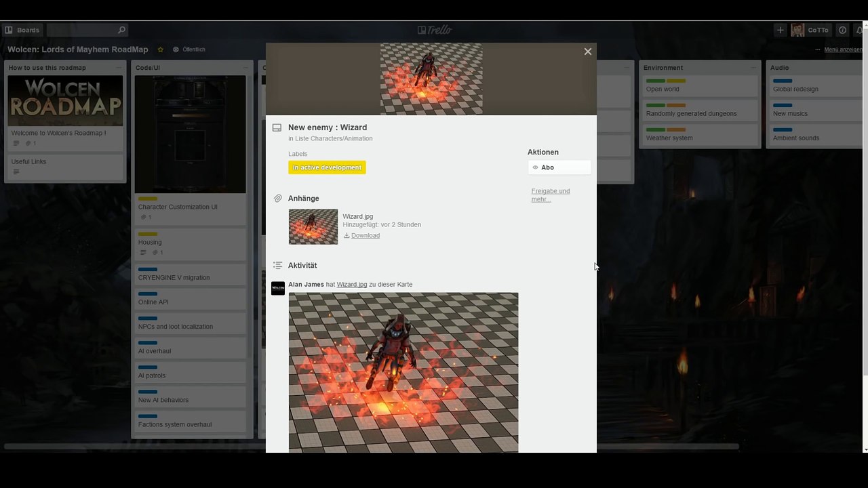Open the Environment list menu
868x488 pixels.
point(753,68)
